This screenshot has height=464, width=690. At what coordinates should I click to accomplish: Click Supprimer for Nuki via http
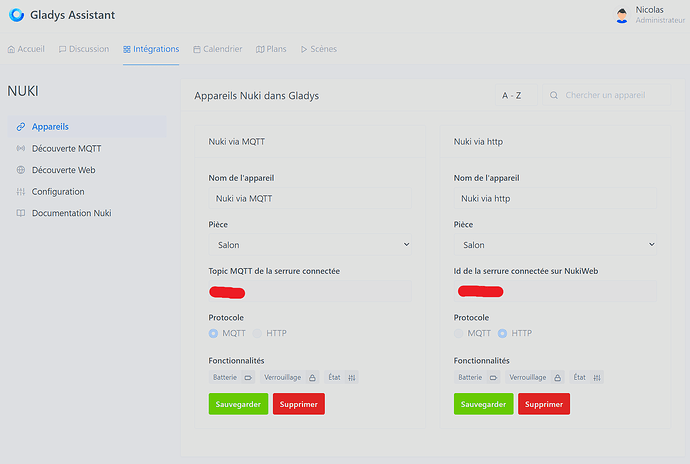543,404
